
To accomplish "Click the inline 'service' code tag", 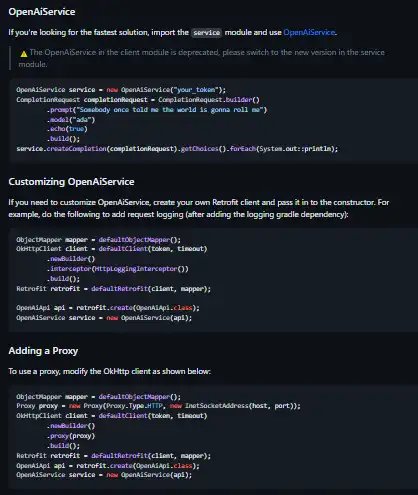I will coord(207,33).
